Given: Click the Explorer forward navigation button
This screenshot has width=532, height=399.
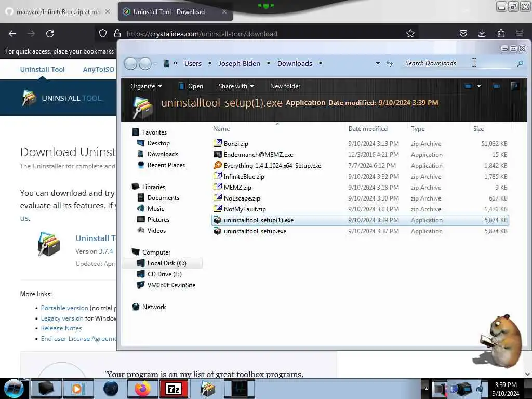Looking at the screenshot, I should click(145, 63).
